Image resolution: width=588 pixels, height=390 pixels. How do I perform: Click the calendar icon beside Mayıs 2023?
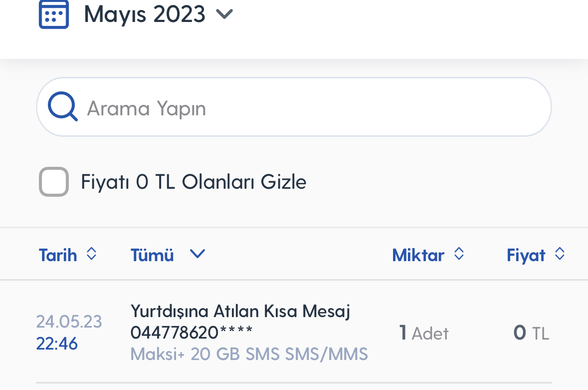(x=54, y=14)
